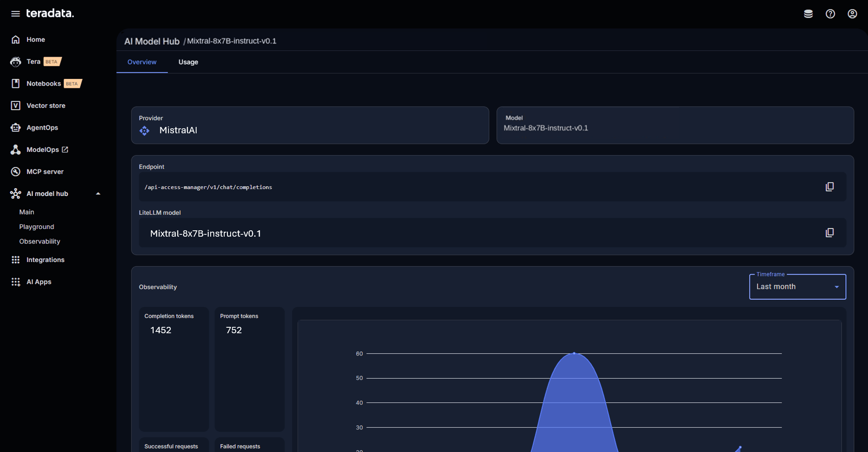Screen dimensions: 868x452
Task: Click the AI Apps grid icon
Action: pos(16,282)
